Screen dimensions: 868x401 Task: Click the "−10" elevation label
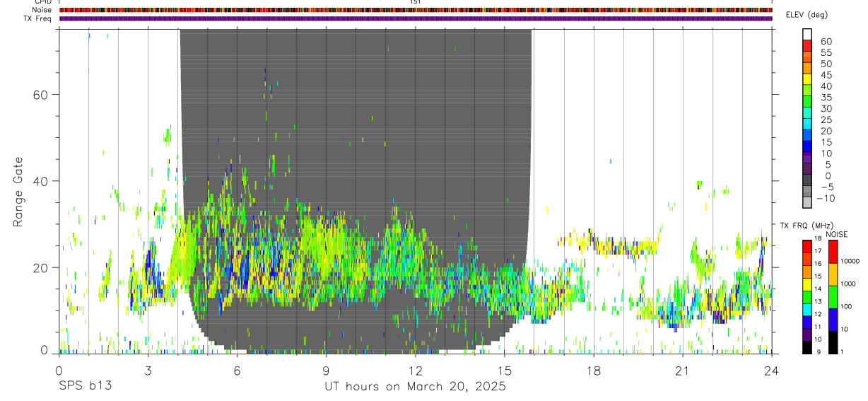pos(826,199)
